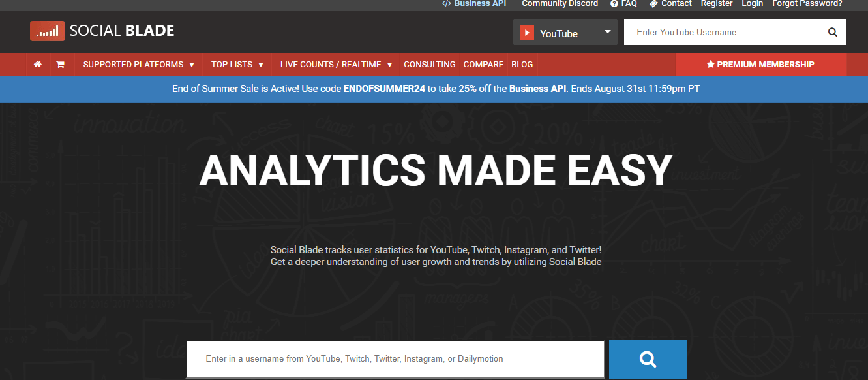
Task: Click the code brackets icon beside Business API
Action: pyautogui.click(x=446, y=3)
